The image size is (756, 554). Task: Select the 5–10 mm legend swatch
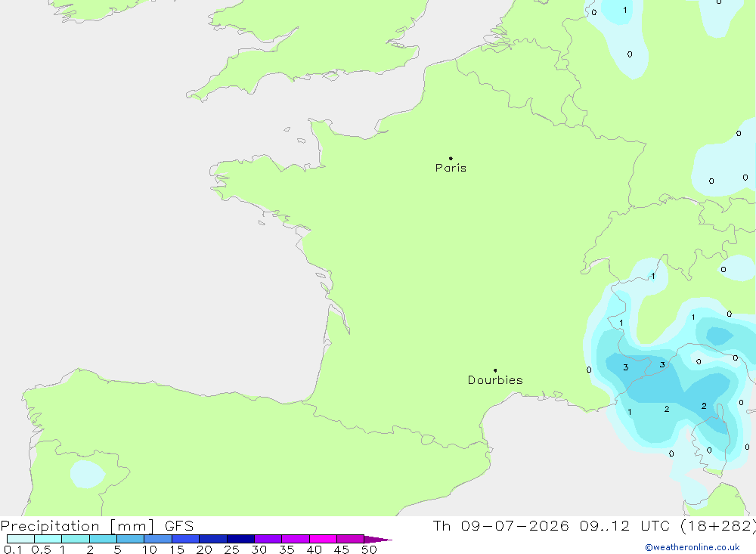[131, 539]
